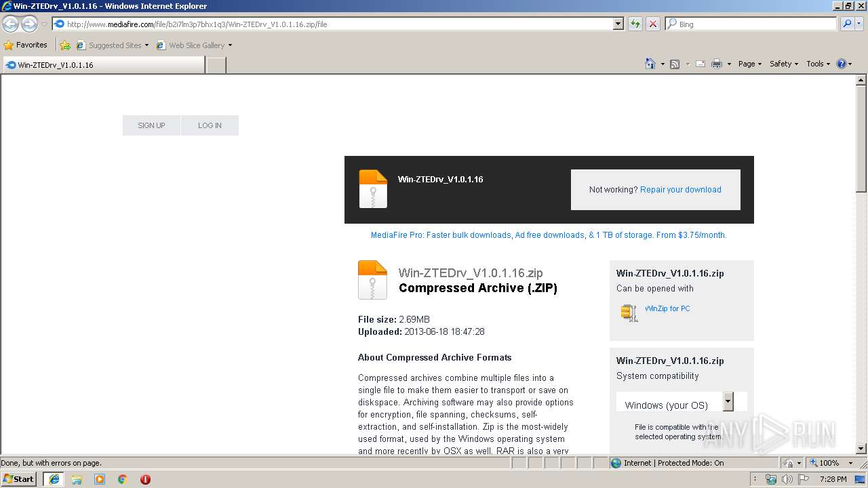Viewport: 868px width, 488px height.
Task: Open Windows Media Player taskbar icon
Action: (100, 479)
